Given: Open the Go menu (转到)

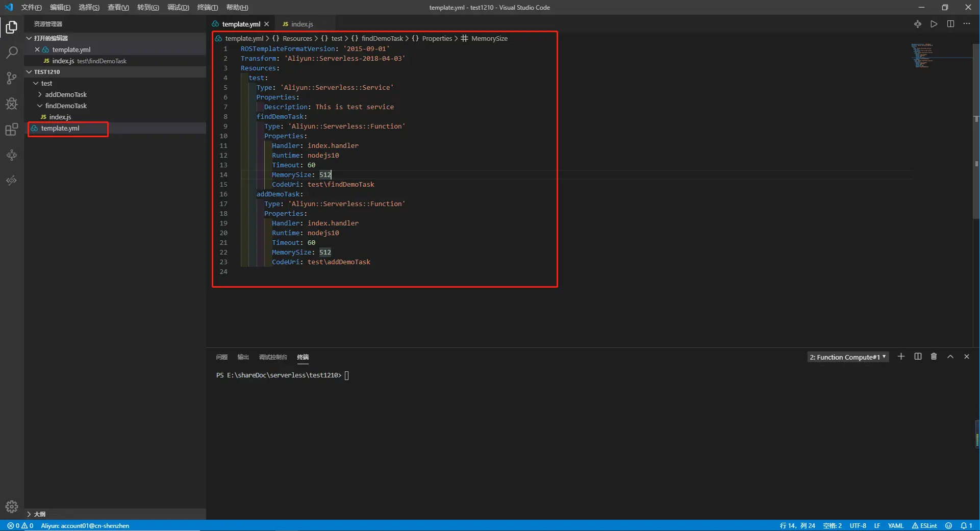Looking at the screenshot, I should (x=148, y=7).
